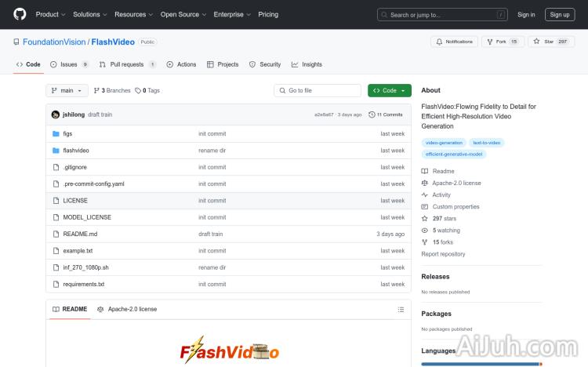
Task: Click the file icon beside example.txt
Action: tap(56, 251)
